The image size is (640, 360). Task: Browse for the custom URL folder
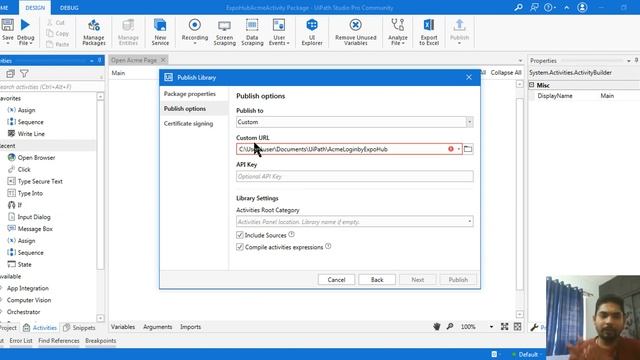[468, 149]
